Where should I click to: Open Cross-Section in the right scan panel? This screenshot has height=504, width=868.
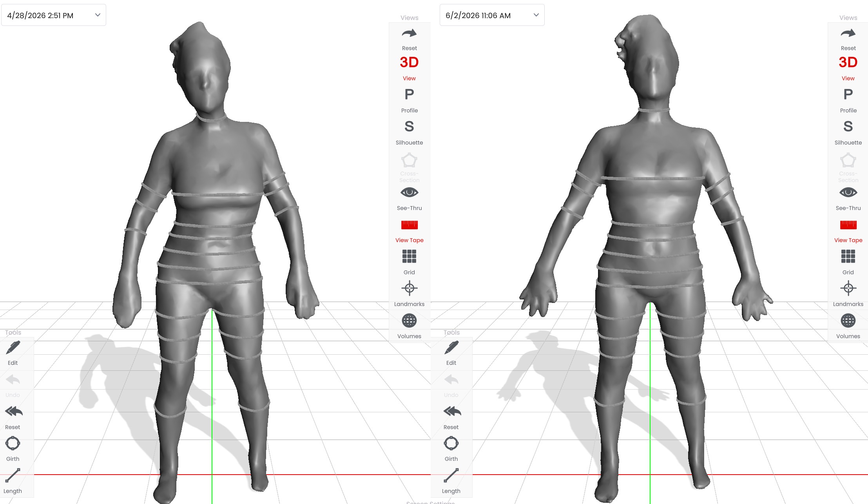click(x=848, y=168)
